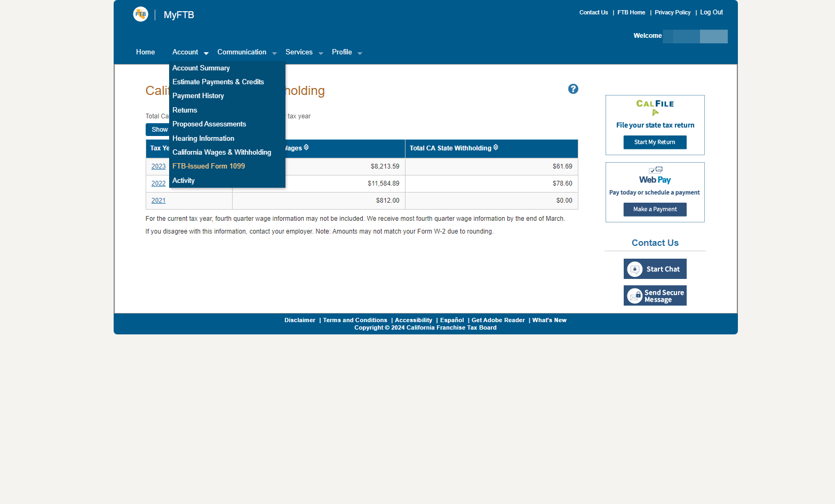This screenshot has height=504, width=835.
Task: Click Log Out
Action: tap(711, 12)
